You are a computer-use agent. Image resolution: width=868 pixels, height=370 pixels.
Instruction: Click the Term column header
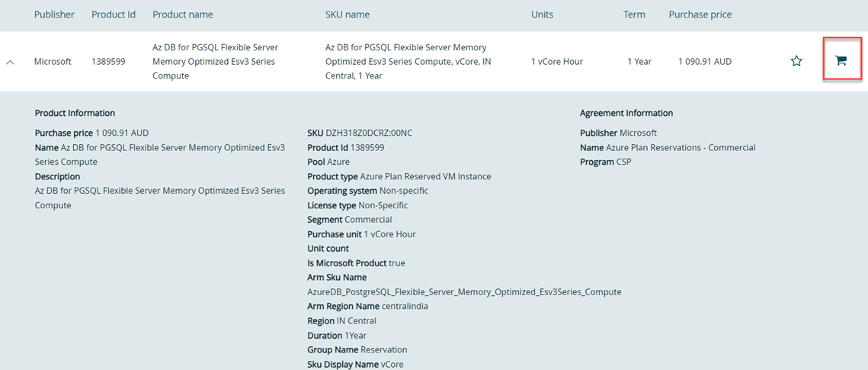coord(634,14)
